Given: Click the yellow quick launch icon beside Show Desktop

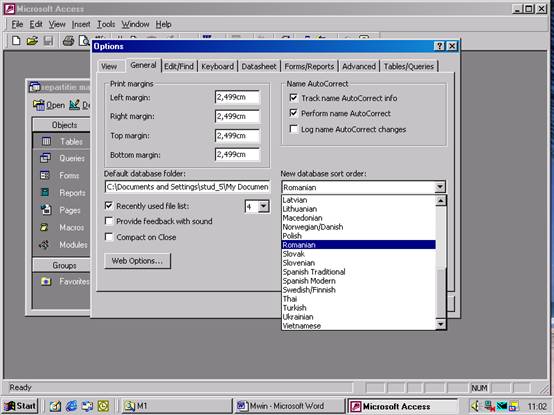Looking at the screenshot, I should [x=103, y=406].
